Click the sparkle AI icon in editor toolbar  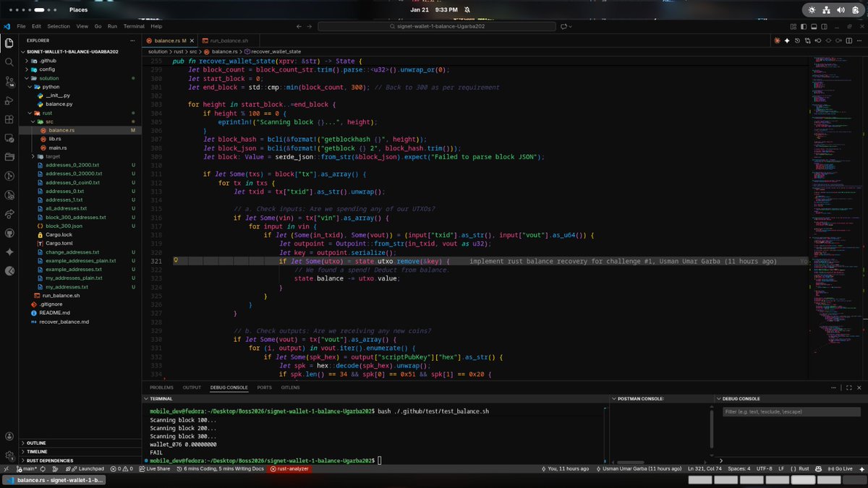click(787, 40)
